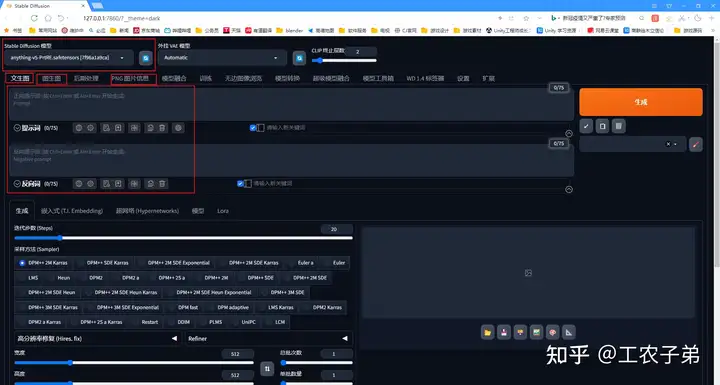
Task: Collapse the 提示词 keyword panel
Action: tap(17, 128)
